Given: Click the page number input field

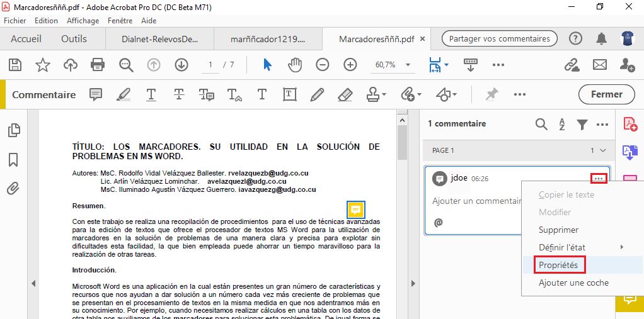Looking at the screenshot, I should click(210, 65).
